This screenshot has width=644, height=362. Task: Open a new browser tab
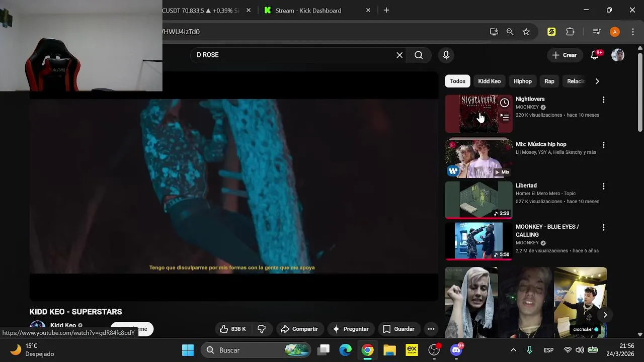pos(386,10)
